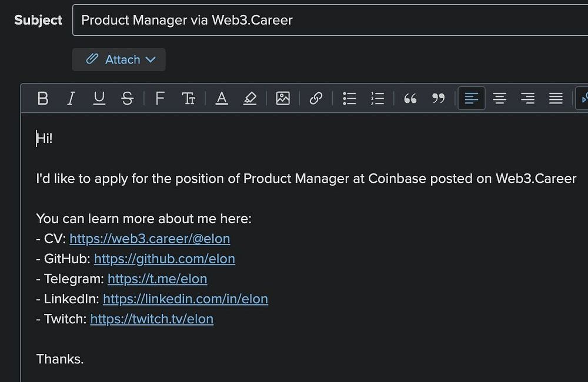
Task: Open the font family picker
Action: [x=159, y=98]
